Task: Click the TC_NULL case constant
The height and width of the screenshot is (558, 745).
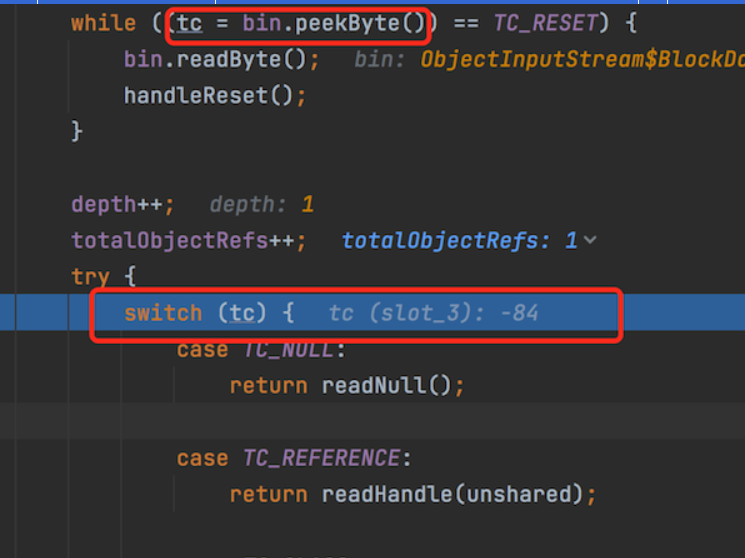Action: point(294,349)
